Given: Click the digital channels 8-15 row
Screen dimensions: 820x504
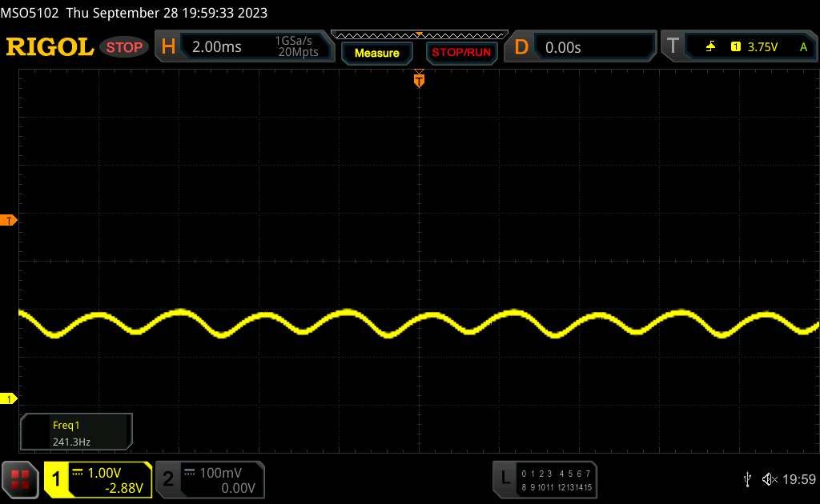Looking at the screenshot, I should pos(557,487).
